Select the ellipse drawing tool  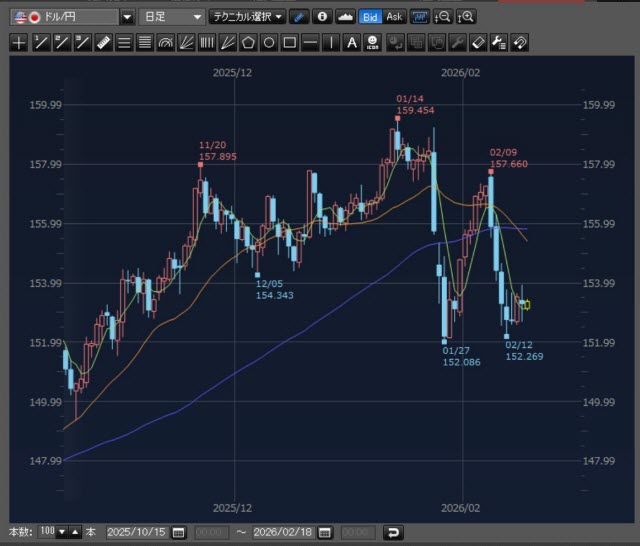(x=269, y=42)
